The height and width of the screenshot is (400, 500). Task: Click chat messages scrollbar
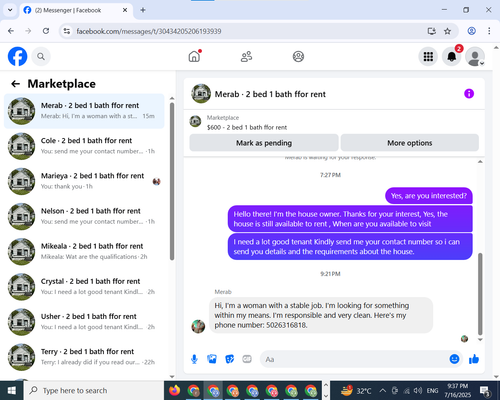click(480, 293)
